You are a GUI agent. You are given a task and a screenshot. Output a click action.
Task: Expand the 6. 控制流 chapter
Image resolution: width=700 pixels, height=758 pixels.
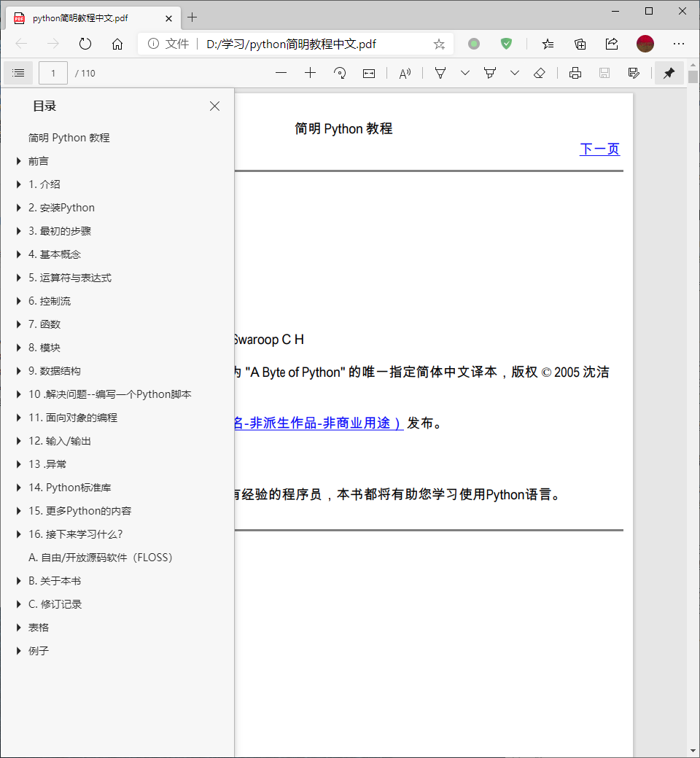(x=18, y=301)
